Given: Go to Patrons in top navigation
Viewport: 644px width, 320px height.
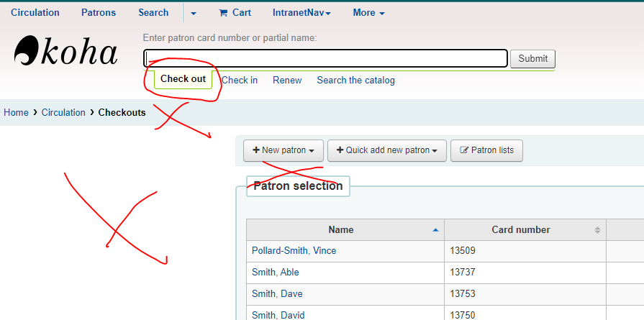Looking at the screenshot, I should tap(98, 12).
